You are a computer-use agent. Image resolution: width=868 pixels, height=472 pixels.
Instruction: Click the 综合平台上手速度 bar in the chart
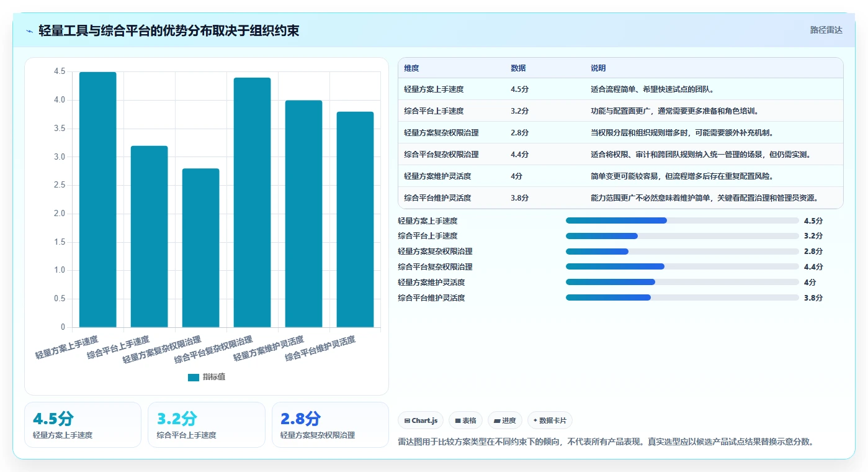150,237
